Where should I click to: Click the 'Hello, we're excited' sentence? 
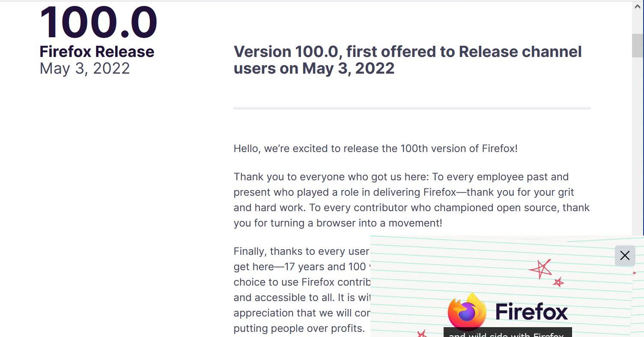(x=376, y=149)
